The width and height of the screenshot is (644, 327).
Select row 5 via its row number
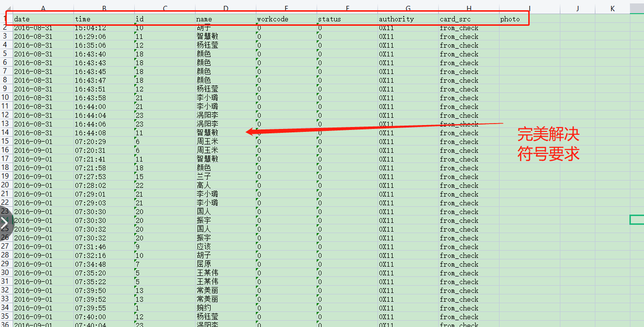(x=6, y=54)
